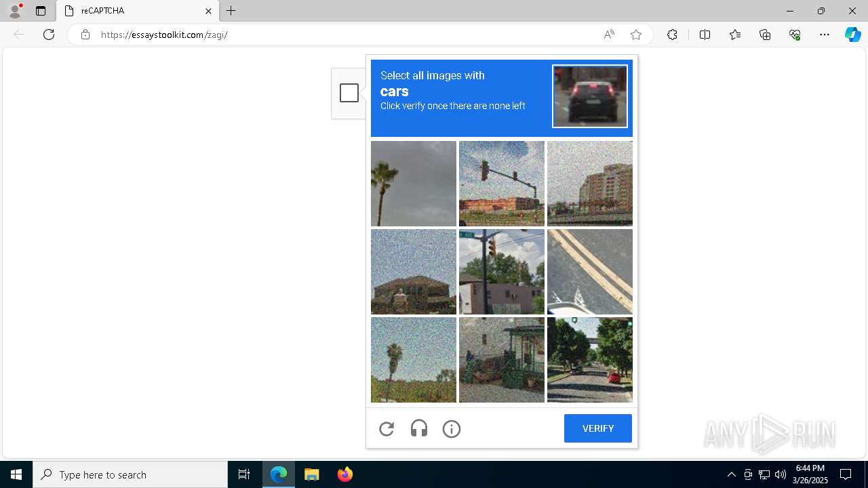Open the Copilot sidebar icon
Screen dimensions: 868x488
pyautogui.click(x=852, y=35)
